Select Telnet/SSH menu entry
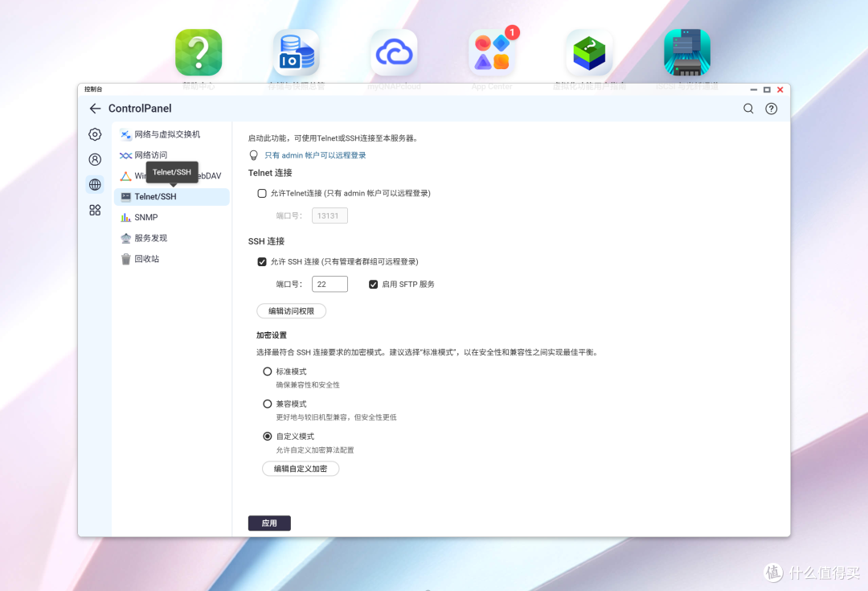 172,197
